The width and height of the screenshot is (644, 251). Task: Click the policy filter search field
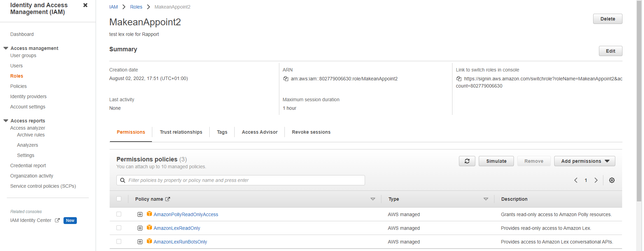tap(244, 180)
